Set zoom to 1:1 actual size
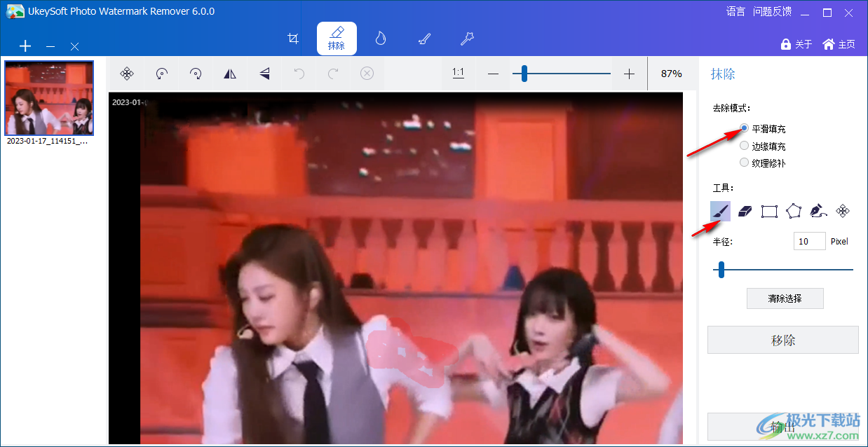 click(459, 73)
